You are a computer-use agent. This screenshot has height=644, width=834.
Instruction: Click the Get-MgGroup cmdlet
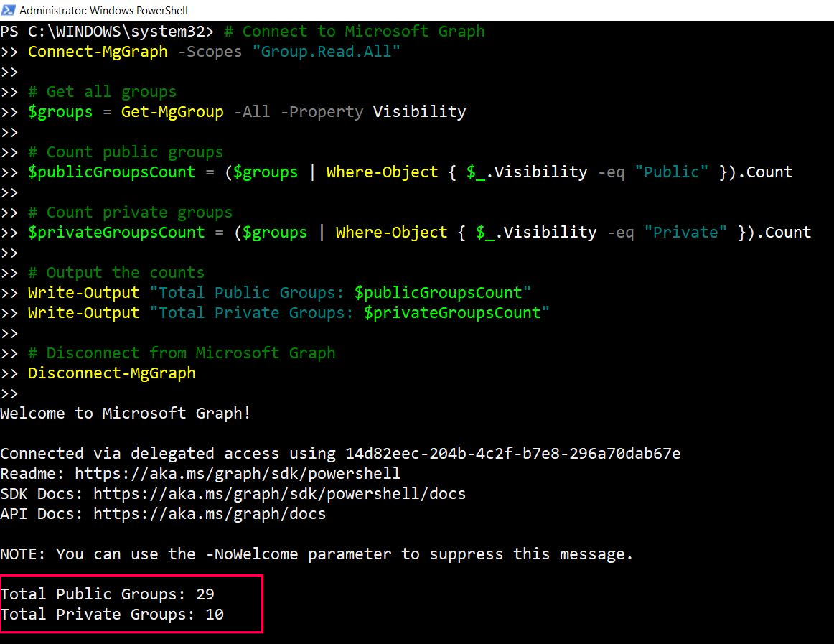pyautogui.click(x=172, y=112)
